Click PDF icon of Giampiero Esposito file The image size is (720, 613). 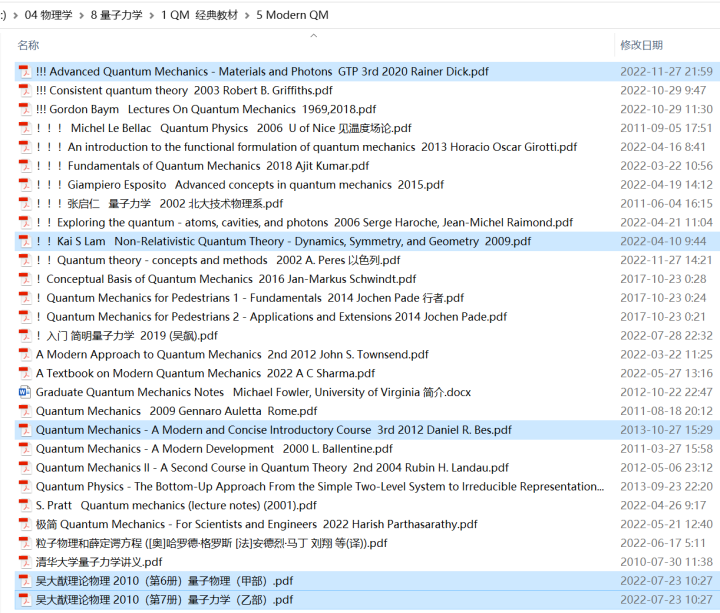(24, 185)
